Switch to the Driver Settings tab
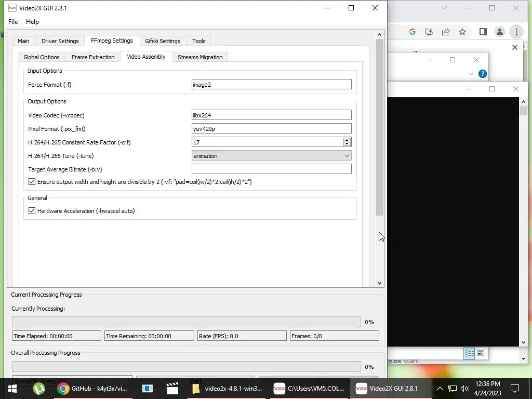 coord(60,41)
